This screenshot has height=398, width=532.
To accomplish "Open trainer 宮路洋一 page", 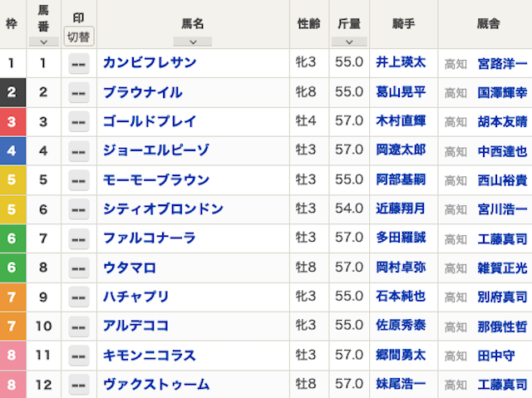I will pyautogui.click(x=502, y=62).
